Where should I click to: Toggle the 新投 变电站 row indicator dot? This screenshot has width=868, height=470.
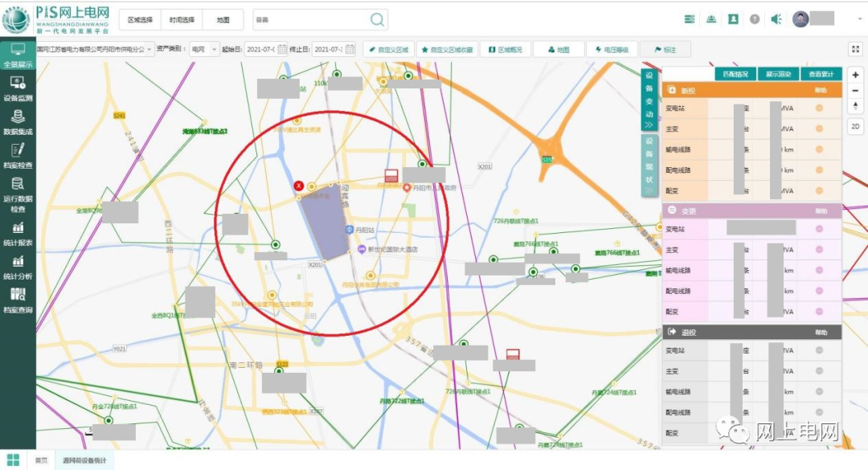(x=819, y=108)
